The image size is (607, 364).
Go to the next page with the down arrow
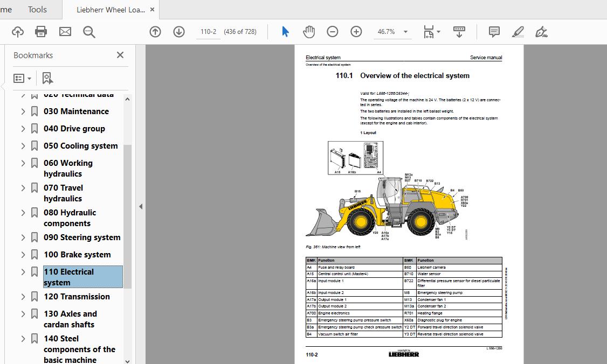coord(178,31)
